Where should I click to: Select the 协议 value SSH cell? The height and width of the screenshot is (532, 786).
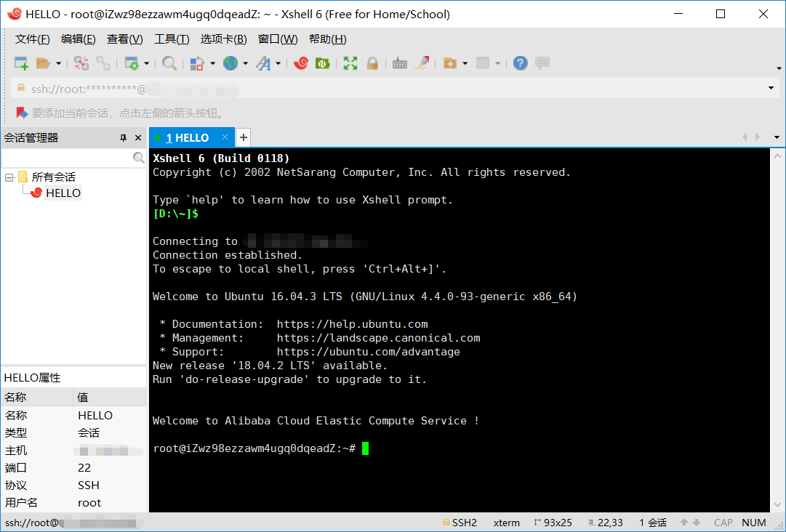coord(110,485)
